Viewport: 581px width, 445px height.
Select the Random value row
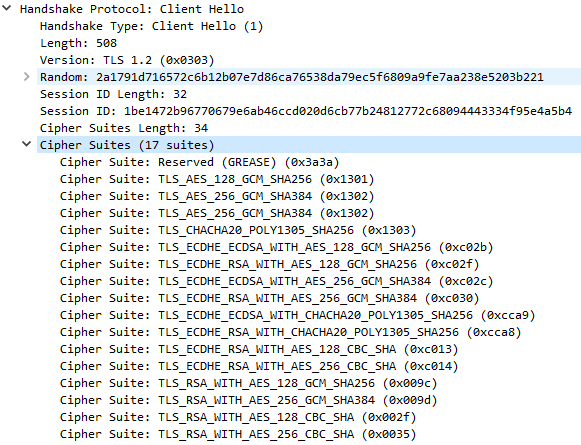click(309, 77)
